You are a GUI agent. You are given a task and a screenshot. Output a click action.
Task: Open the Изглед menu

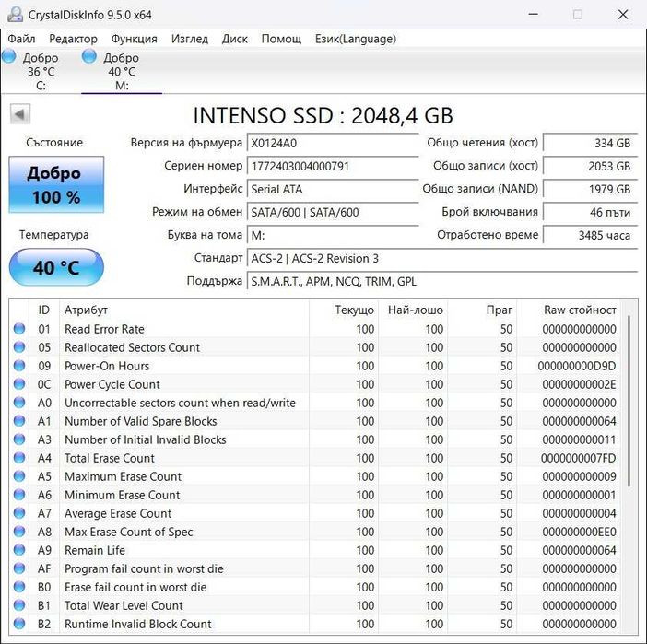[189, 39]
